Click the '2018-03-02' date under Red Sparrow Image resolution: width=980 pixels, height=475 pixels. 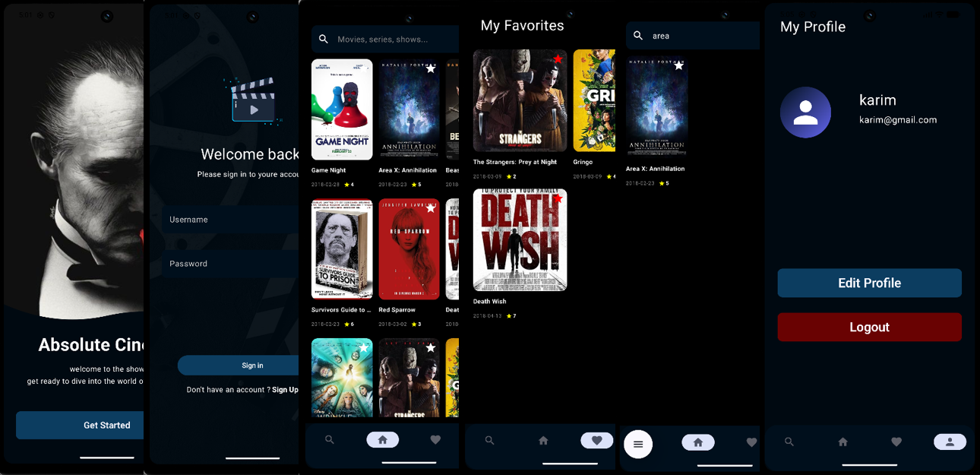393,325
